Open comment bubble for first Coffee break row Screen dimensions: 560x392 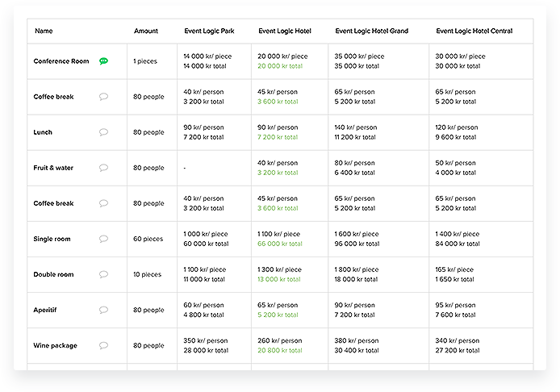tap(103, 97)
